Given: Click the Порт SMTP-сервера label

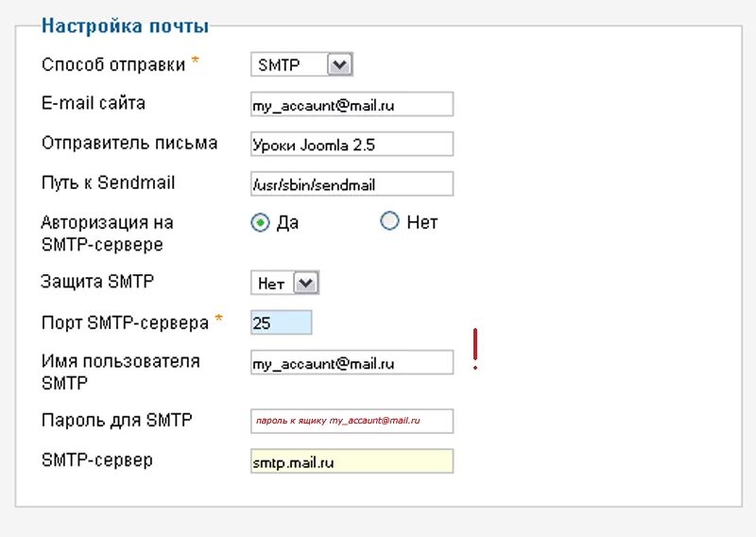Looking at the screenshot, I should (x=125, y=322).
